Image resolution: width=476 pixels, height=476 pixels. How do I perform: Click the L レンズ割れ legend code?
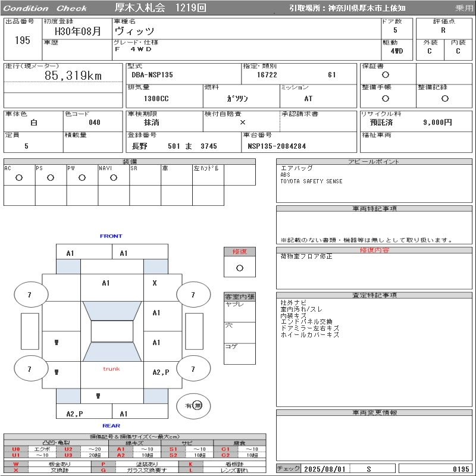point(190,470)
